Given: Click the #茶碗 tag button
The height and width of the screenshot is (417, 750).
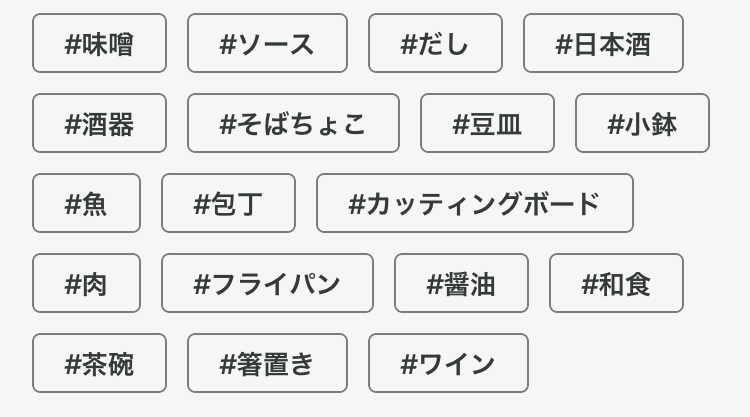Looking at the screenshot, I should pyautogui.click(x=99, y=364).
